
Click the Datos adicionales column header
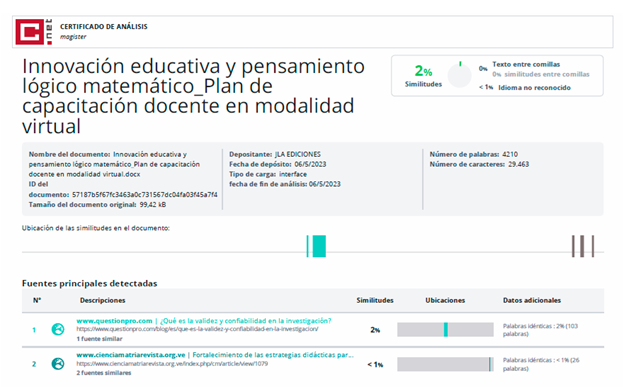click(532, 300)
